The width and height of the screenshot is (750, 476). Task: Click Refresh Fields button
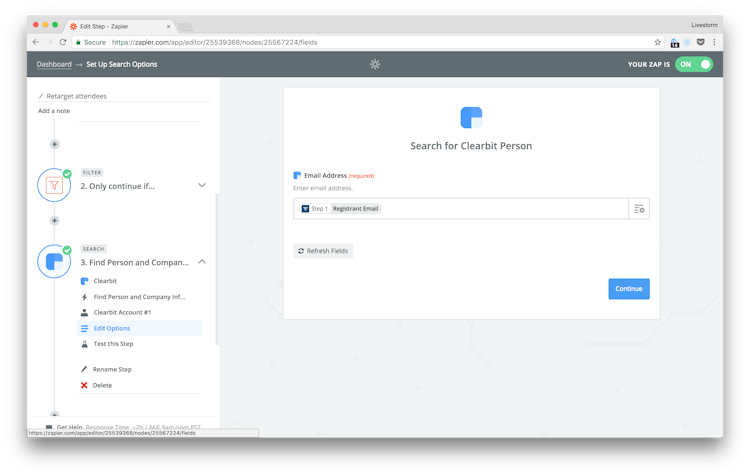coord(323,251)
